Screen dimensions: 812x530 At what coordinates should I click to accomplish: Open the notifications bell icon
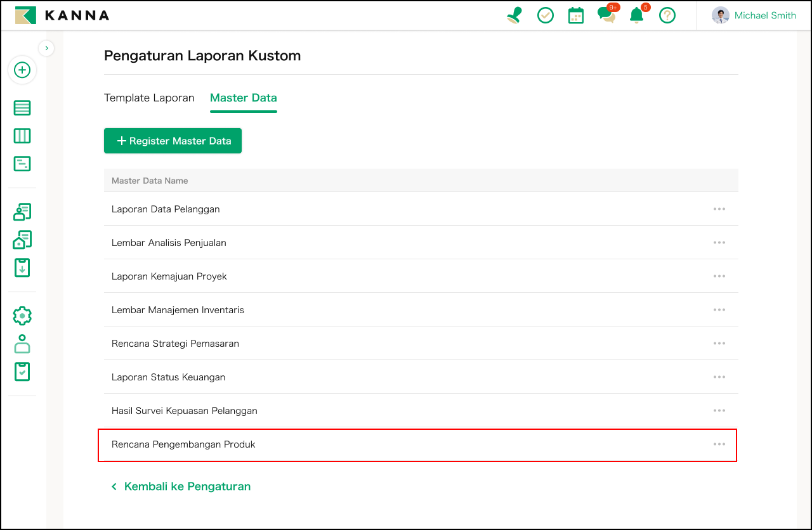636,15
